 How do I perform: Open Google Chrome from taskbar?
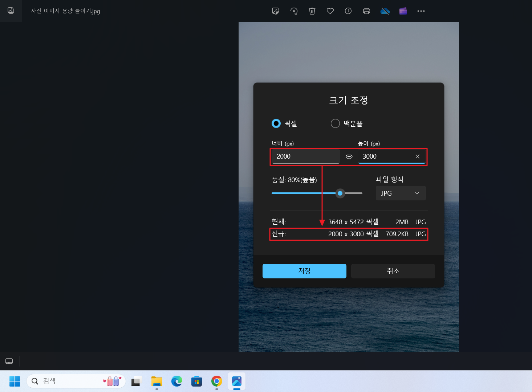pos(217,381)
